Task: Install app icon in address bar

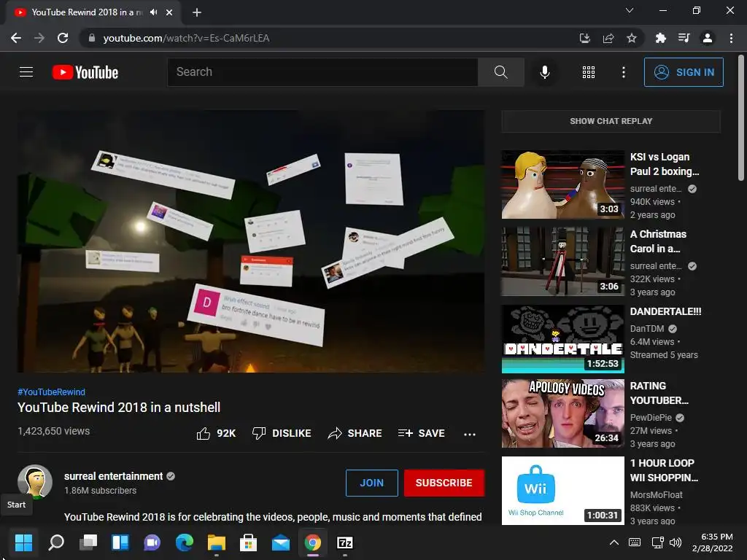Action: pos(584,38)
